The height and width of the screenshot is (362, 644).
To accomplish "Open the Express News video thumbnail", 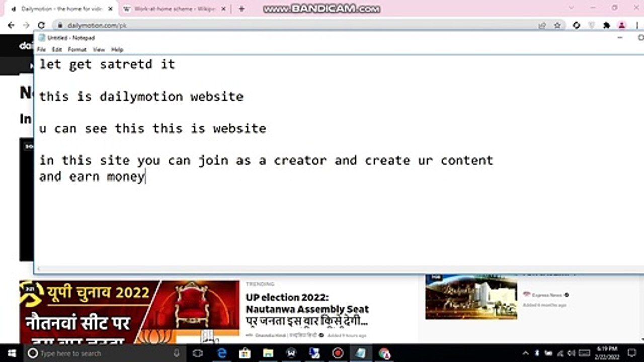I will [471, 297].
